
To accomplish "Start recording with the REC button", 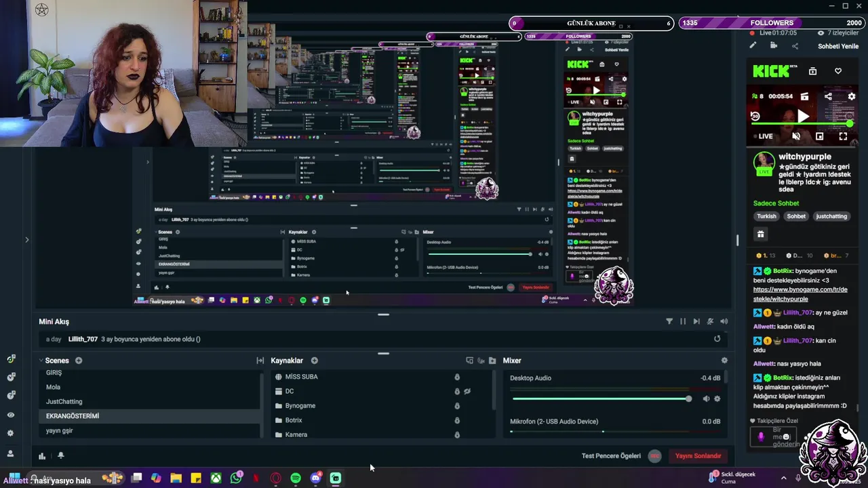I will pyautogui.click(x=654, y=456).
